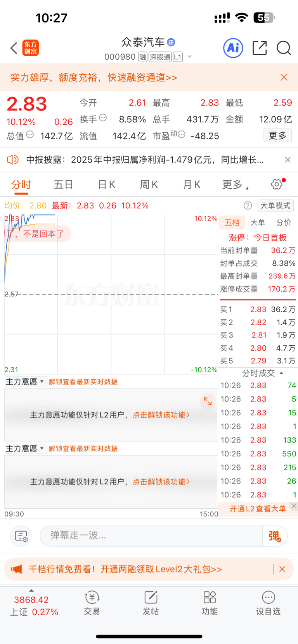
Task: Open the first 主力意愿 indicator dropdown
Action: [x=26, y=382]
